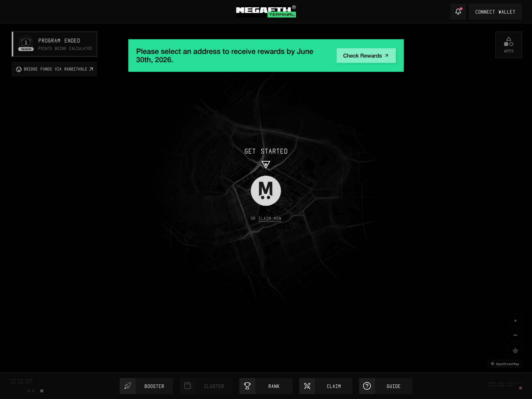
Task: Click the Booster rocket icon
Action: click(128, 386)
